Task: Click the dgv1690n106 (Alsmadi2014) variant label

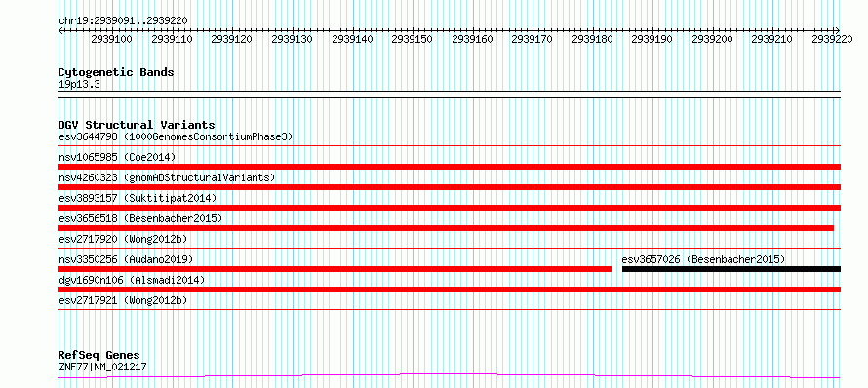Action: pos(132,280)
